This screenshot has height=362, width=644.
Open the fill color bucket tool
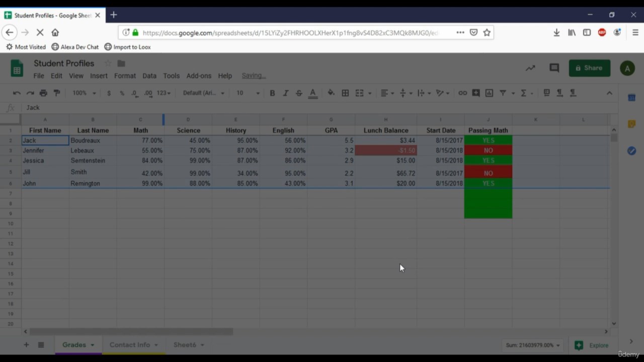click(x=331, y=93)
